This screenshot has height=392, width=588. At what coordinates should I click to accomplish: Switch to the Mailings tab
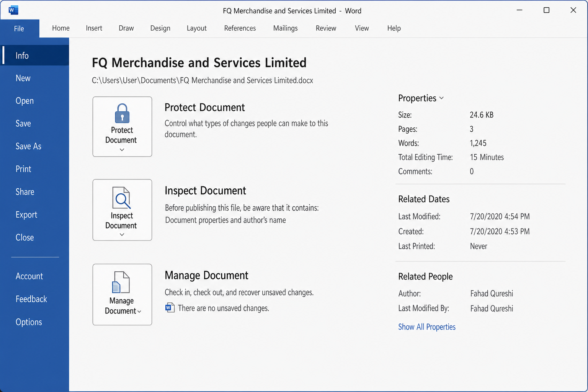pos(286,28)
